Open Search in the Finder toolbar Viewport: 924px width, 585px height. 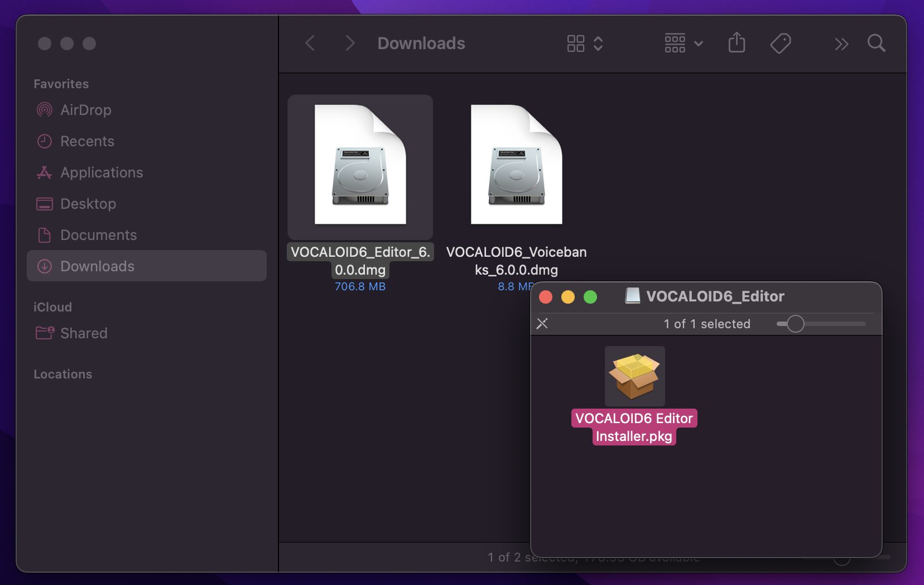(x=875, y=43)
